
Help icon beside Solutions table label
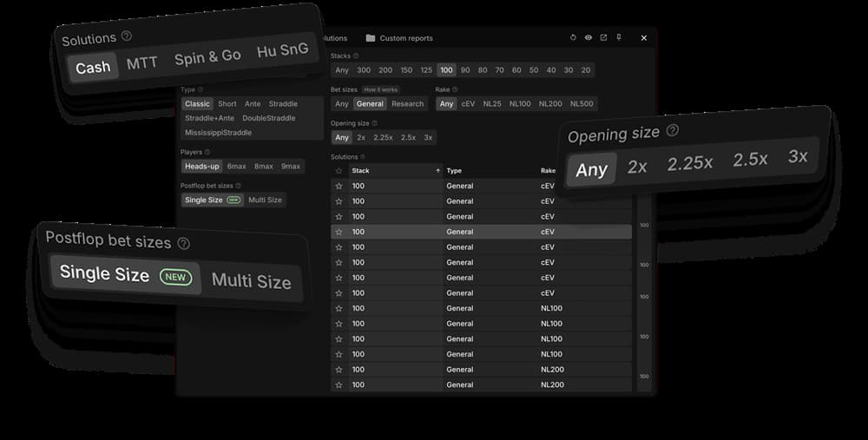[x=363, y=157]
